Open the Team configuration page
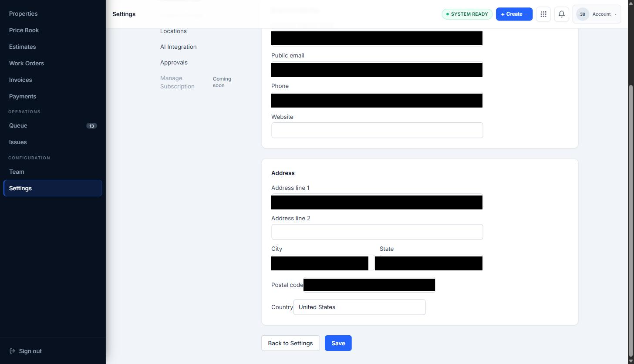The width and height of the screenshot is (634, 364). pos(53,172)
